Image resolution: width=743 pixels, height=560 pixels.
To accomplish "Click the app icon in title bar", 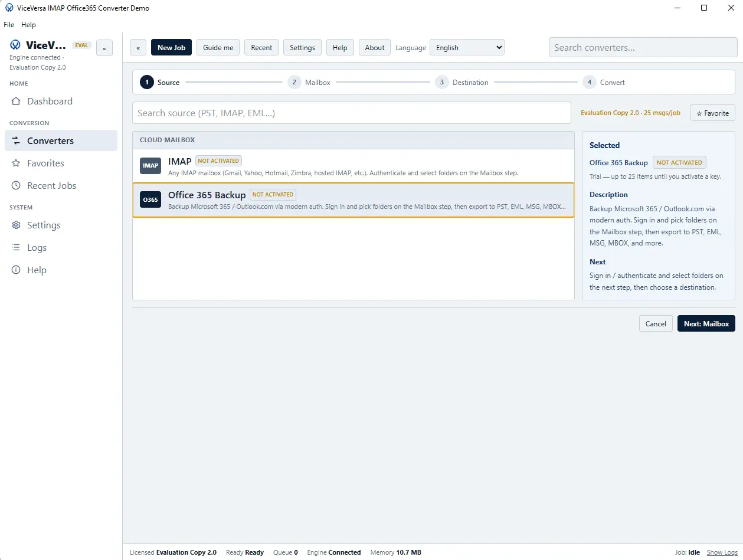I will (x=9, y=8).
